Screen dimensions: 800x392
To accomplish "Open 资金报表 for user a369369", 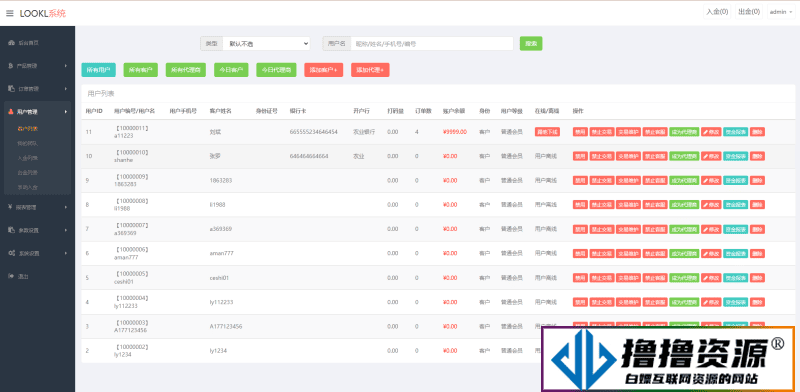I will pyautogui.click(x=736, y=229).
